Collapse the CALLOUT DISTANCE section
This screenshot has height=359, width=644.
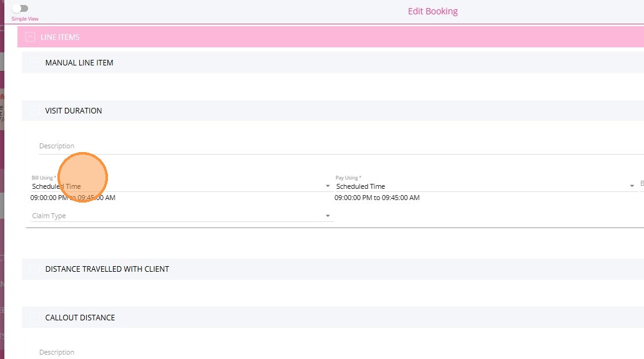(34, 318)
